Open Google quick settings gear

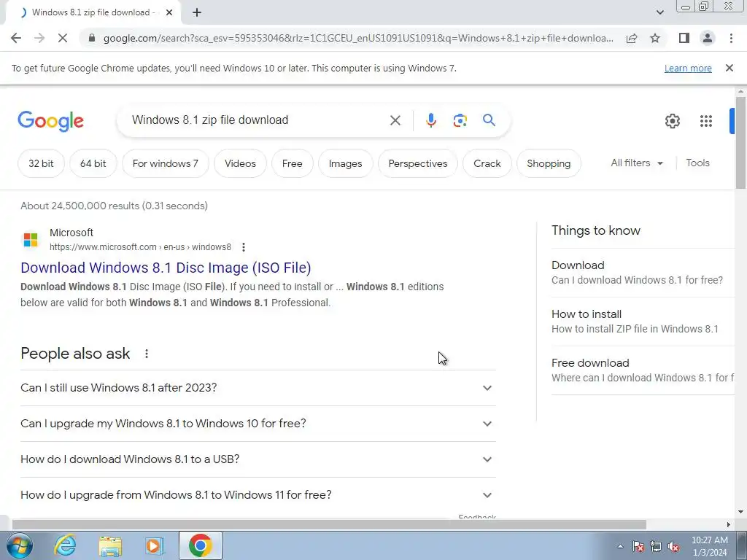672,121
